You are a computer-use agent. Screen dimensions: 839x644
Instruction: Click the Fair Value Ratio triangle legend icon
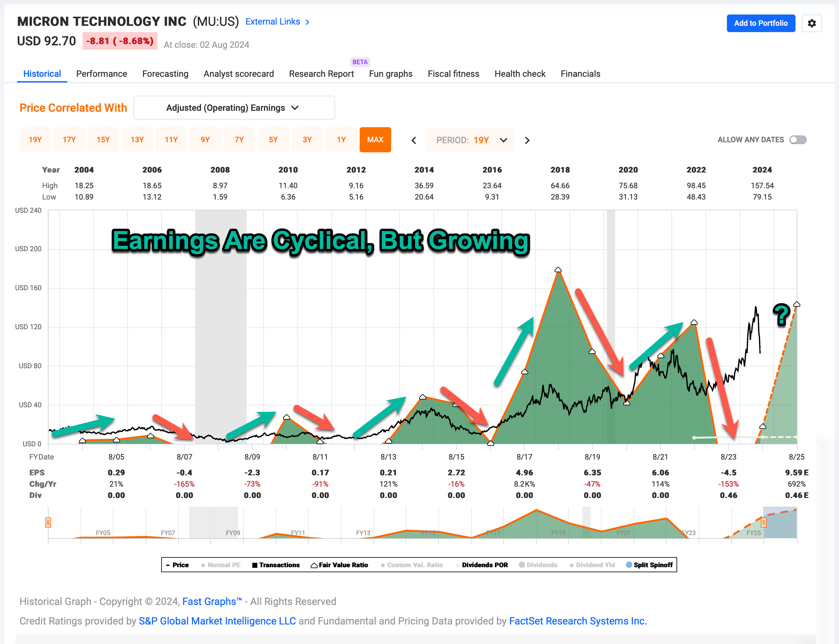coord(314,565)
